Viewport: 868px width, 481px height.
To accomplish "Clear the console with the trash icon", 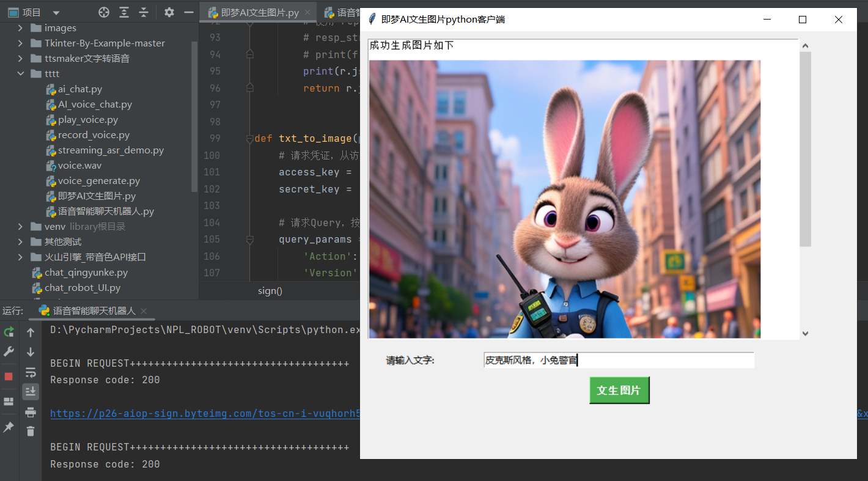I will (x=31, y=431).
